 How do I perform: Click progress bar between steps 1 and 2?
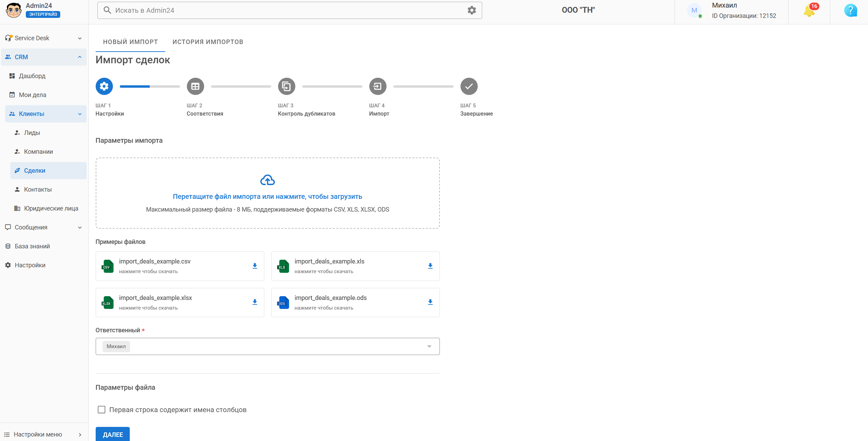click(x=150, y=86)
